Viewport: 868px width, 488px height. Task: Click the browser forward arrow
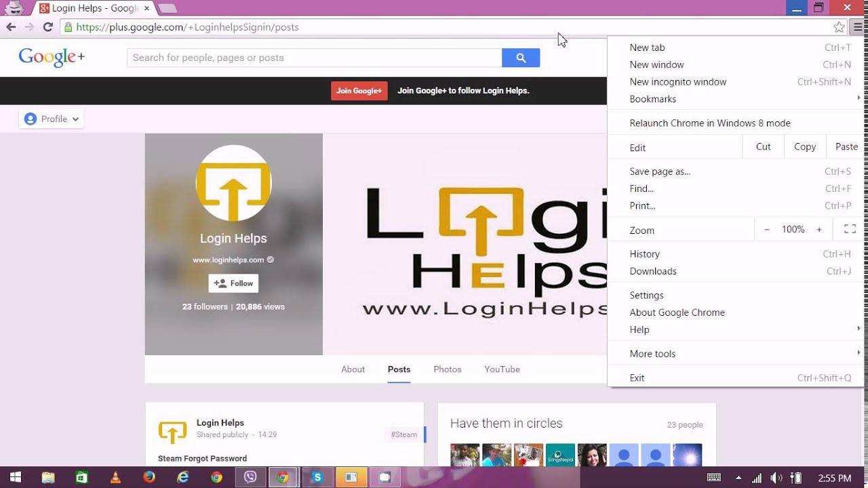(x=29, y=27)
